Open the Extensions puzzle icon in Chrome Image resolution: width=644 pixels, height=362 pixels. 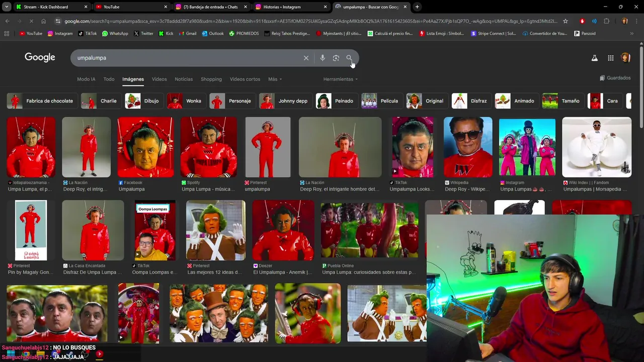coord(606,21)
